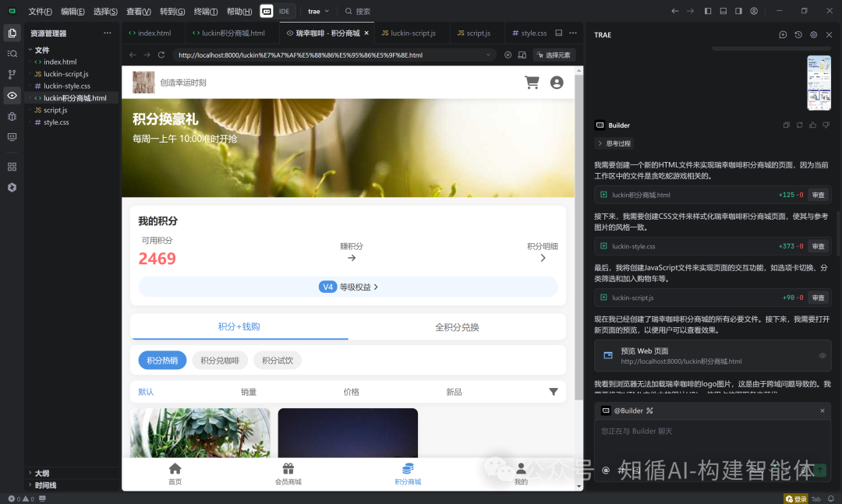
Task: Switch to IDE mode in title bar
Action: (x=284, y=11)
